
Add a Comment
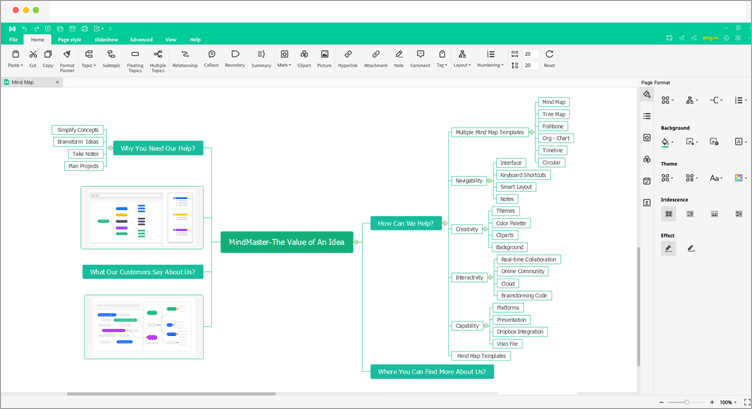420,58
